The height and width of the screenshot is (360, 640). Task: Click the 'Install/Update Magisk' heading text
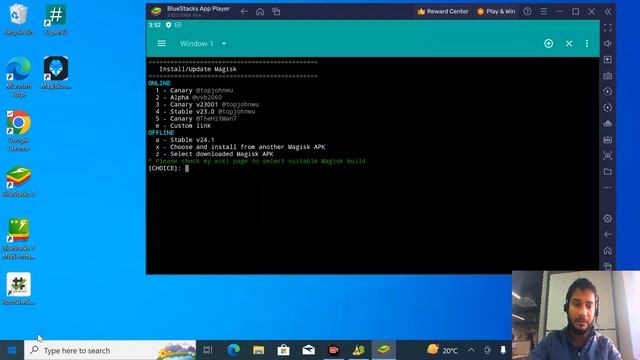point(198,69)
